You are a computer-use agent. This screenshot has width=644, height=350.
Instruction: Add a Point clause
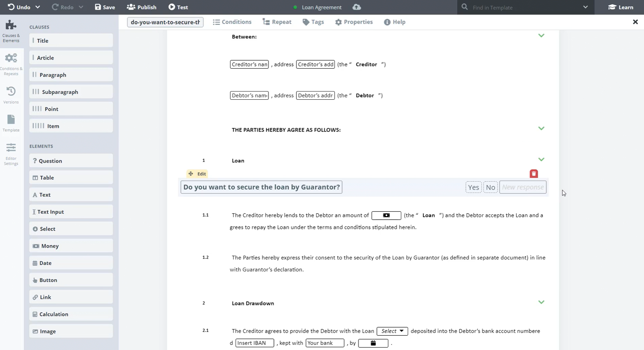coord(71,109)
